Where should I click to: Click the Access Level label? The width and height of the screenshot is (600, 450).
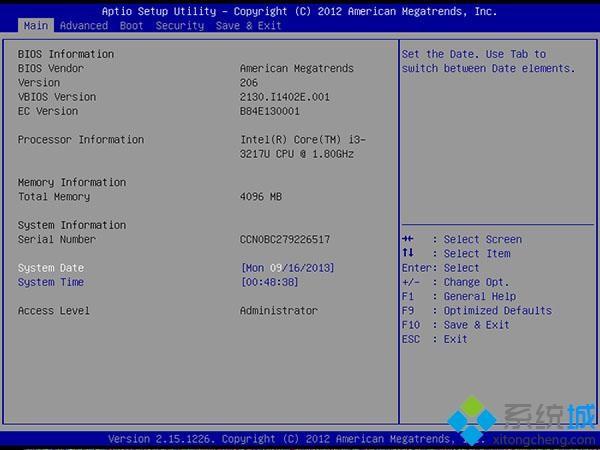coord(54,311)
